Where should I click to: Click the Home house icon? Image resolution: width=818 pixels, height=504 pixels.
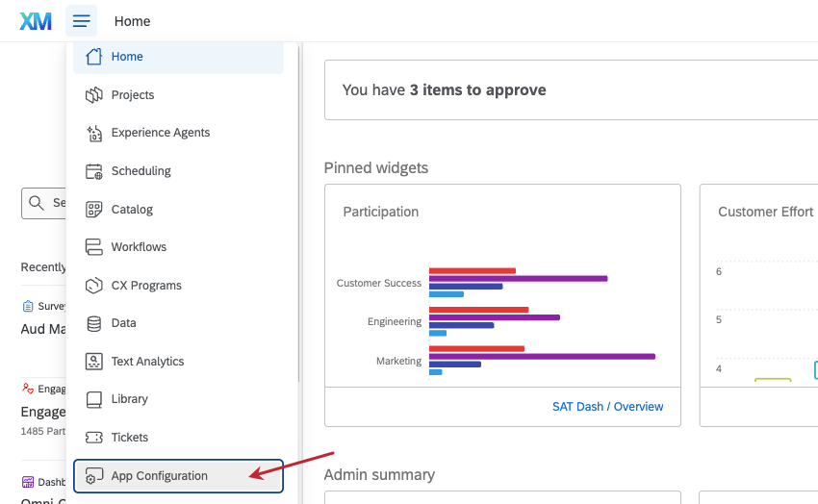pyautogui.click(x=94, y=57)
